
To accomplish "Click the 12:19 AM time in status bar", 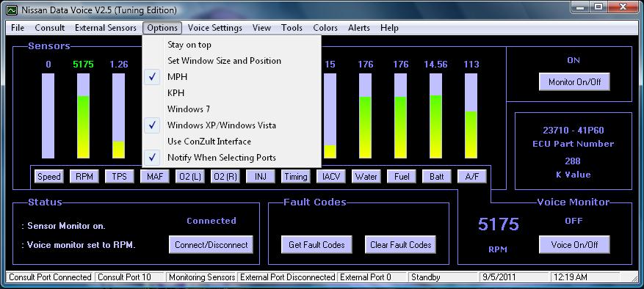I will [585, 277].
